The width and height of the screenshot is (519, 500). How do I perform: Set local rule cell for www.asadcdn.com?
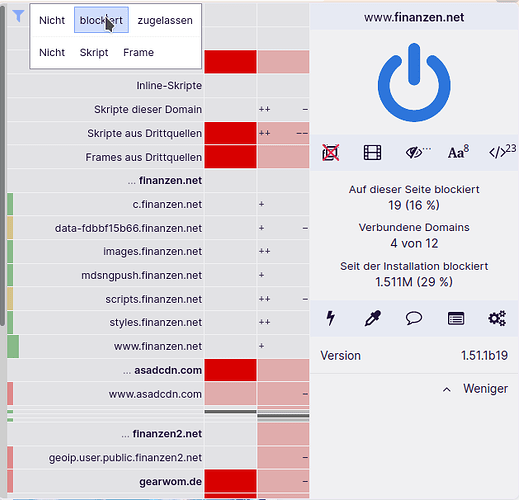click(283, 394)
